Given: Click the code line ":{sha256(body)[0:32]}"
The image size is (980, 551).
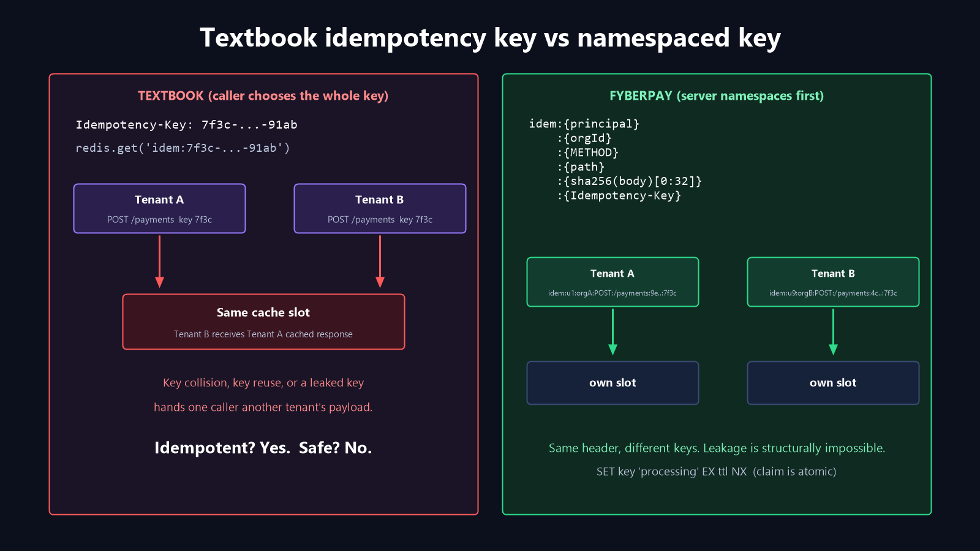Looking at the screenshot, I should [x=630, y=181].
